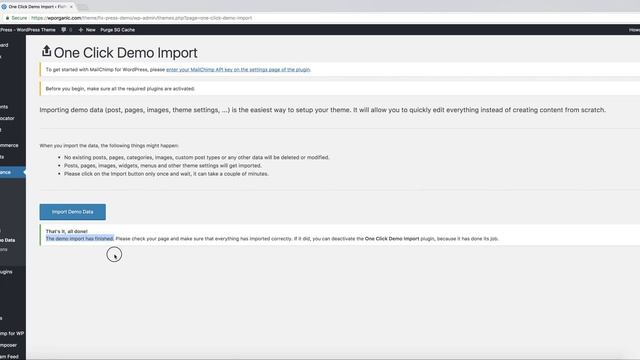
Task: Click "When you import the data" line
Action: tap(109, 146)
